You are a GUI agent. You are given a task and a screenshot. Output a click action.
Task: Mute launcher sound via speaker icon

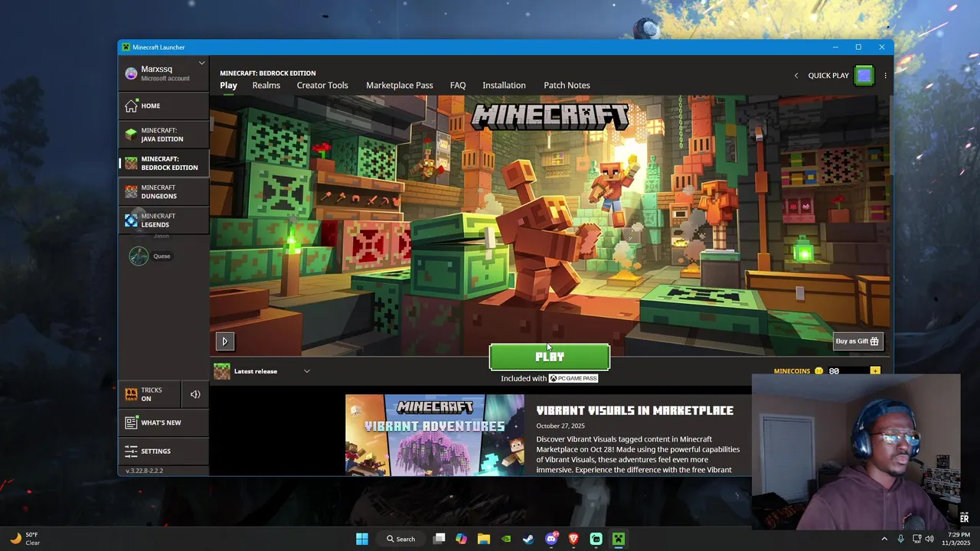195,394
